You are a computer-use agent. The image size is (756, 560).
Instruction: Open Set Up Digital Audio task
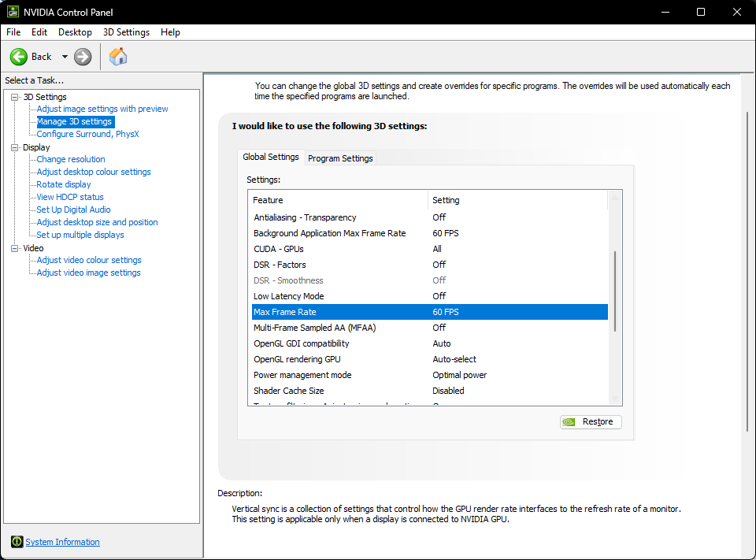(73, 210)
